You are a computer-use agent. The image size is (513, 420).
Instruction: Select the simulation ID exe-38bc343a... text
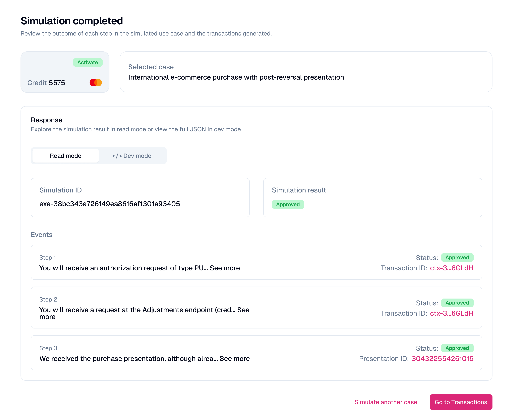tap(110, 204)
